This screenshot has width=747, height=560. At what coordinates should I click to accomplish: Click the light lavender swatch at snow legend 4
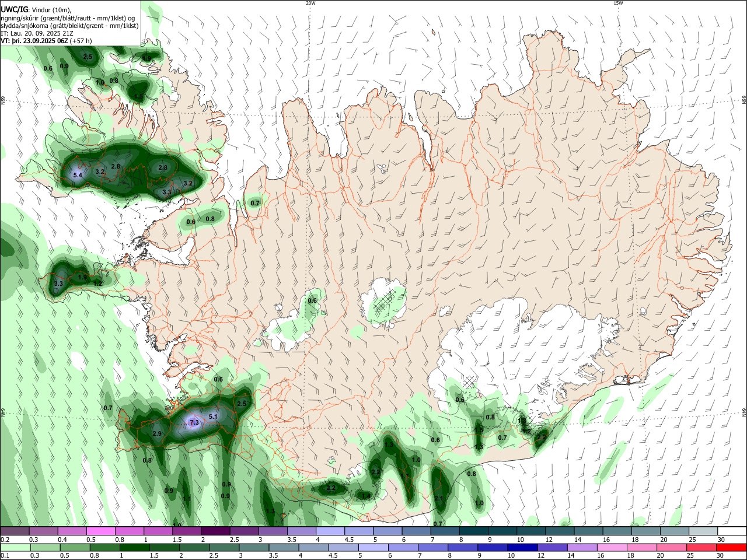(330, 531)
